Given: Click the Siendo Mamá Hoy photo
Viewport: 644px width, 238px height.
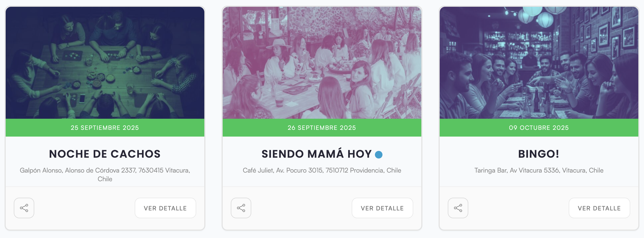Looking at the screenshot, I should (x=322, y=63).
